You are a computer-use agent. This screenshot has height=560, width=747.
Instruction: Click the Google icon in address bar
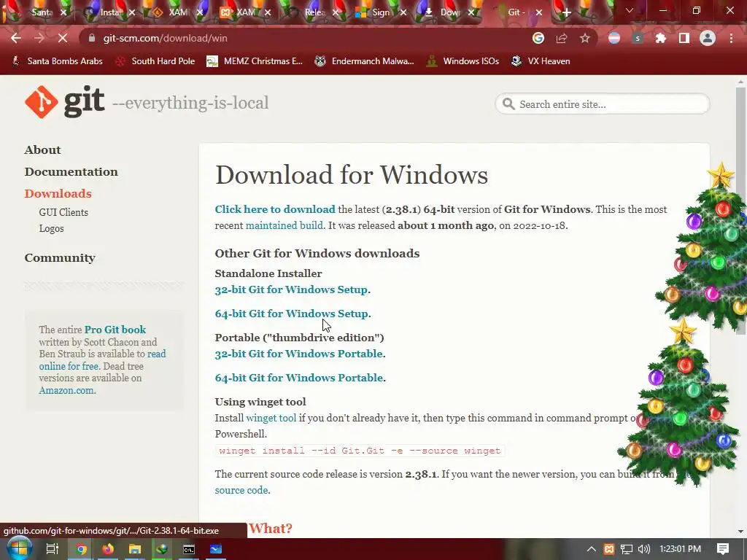point(538,38)
